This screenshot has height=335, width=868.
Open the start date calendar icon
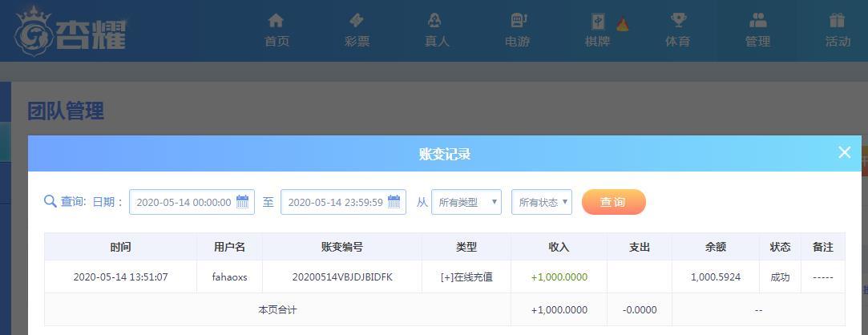243,201
